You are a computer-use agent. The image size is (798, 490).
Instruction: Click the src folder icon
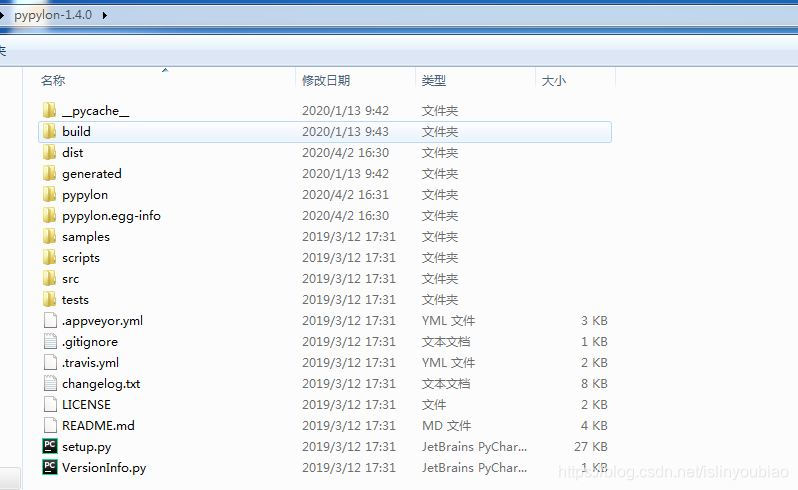49,278
